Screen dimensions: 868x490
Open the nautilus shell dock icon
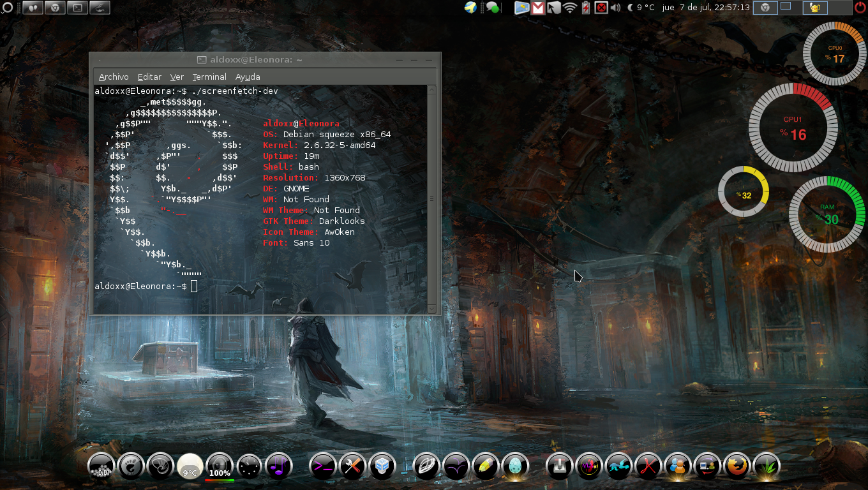(x=161, y=466)
